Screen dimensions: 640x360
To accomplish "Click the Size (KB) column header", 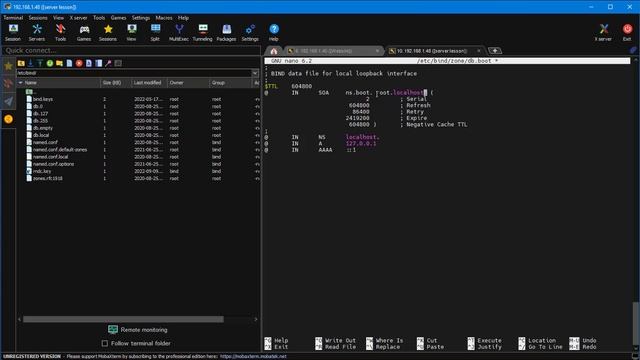I will [x=115, y=83].
